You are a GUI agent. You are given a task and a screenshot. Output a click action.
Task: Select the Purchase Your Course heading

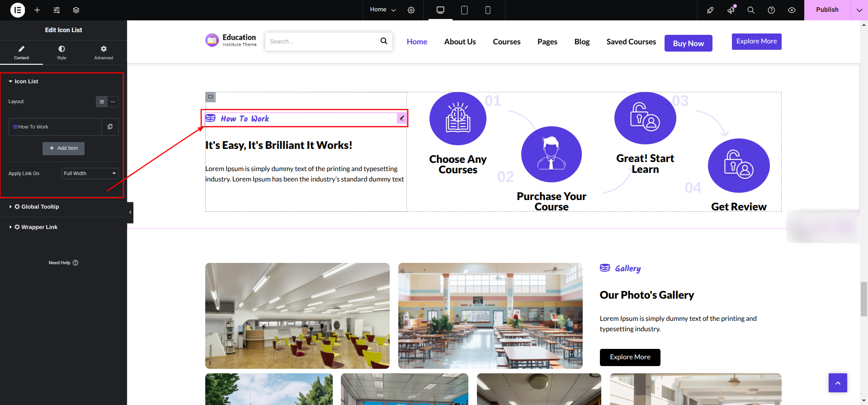tap(551, 201)
